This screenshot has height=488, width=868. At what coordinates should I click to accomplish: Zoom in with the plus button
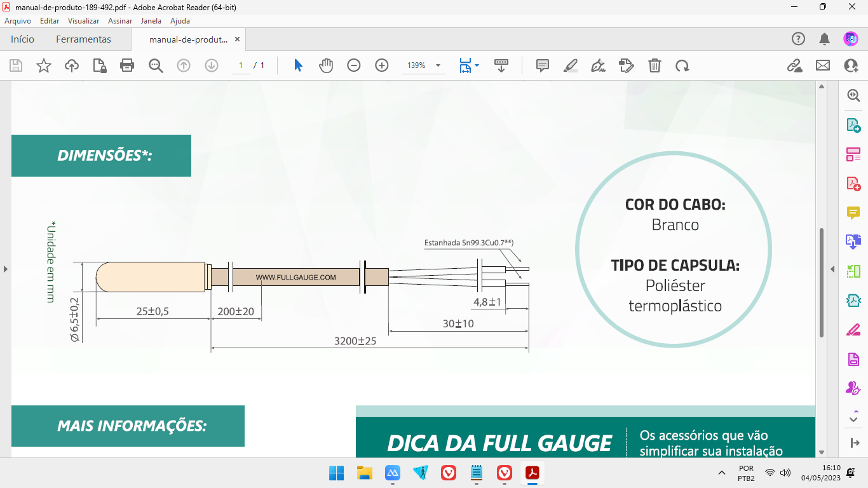382,65
